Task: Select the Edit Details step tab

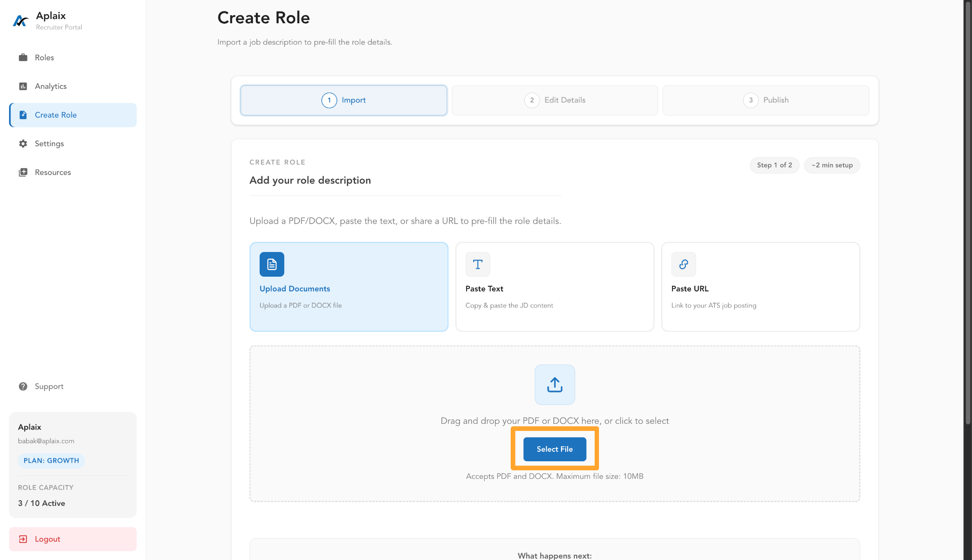Action: [555, 100]
